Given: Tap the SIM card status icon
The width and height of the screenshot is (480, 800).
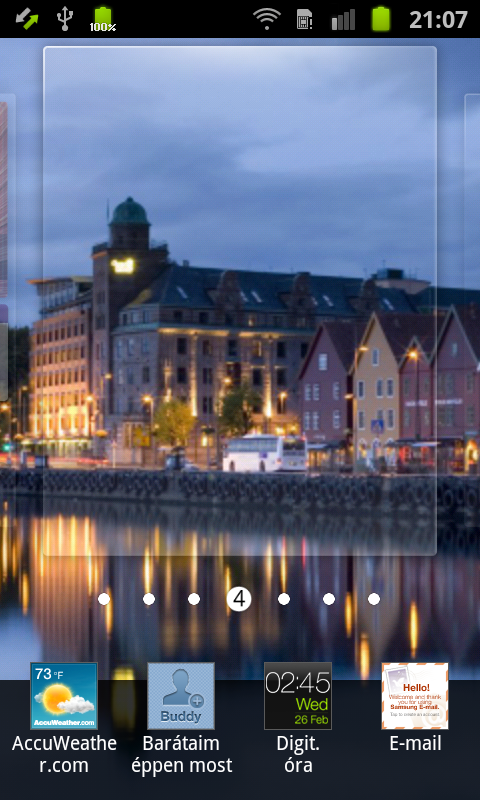Looking at the screenshot, I should (305, 19).
